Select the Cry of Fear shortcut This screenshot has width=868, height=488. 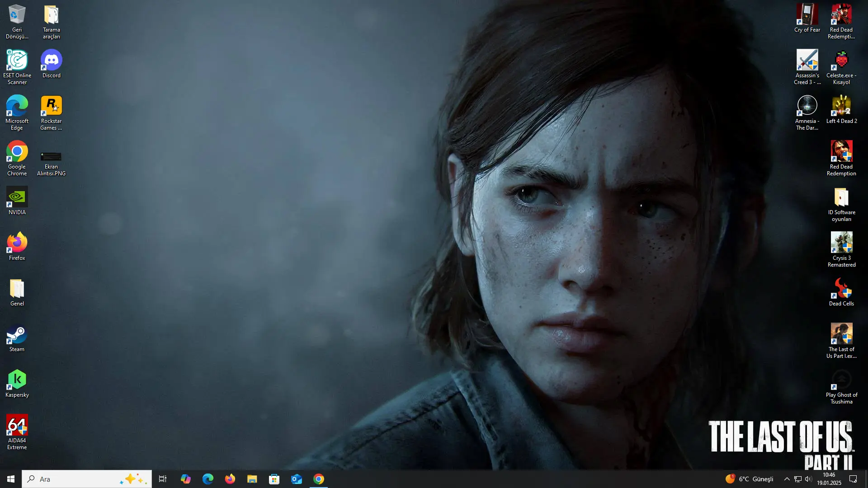click(x=807, y=19)
